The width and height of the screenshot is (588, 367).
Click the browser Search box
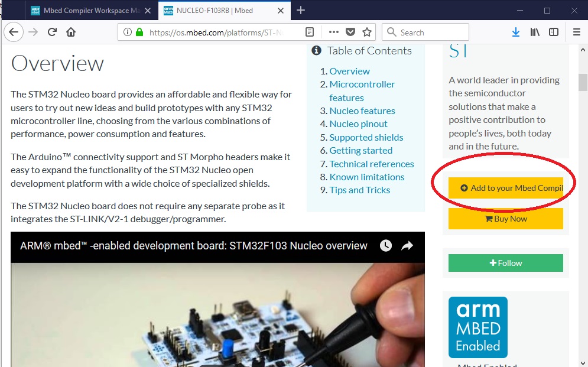pos(425,33)
